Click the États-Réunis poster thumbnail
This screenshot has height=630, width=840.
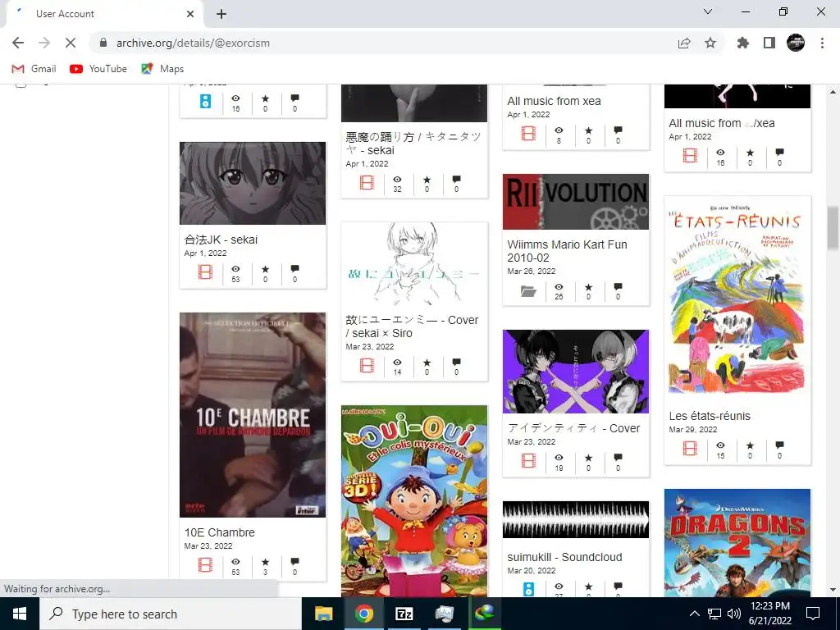pyautogui.click(x=737, y=299)
